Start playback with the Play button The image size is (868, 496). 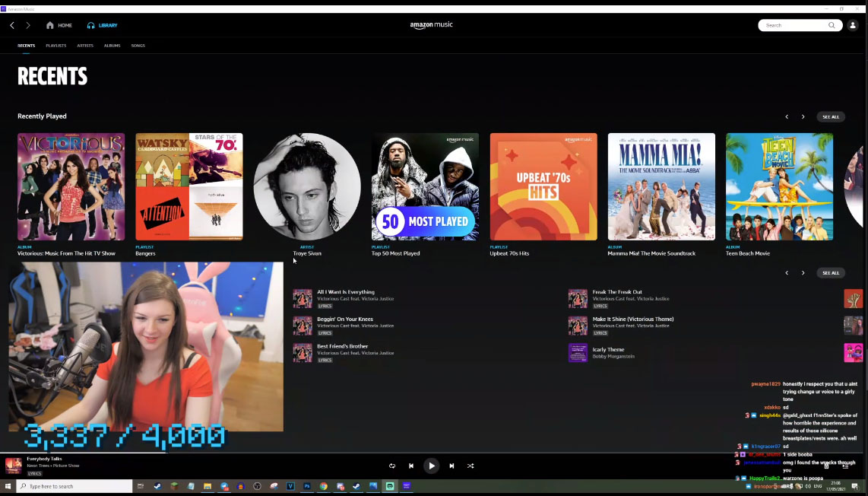431,466
